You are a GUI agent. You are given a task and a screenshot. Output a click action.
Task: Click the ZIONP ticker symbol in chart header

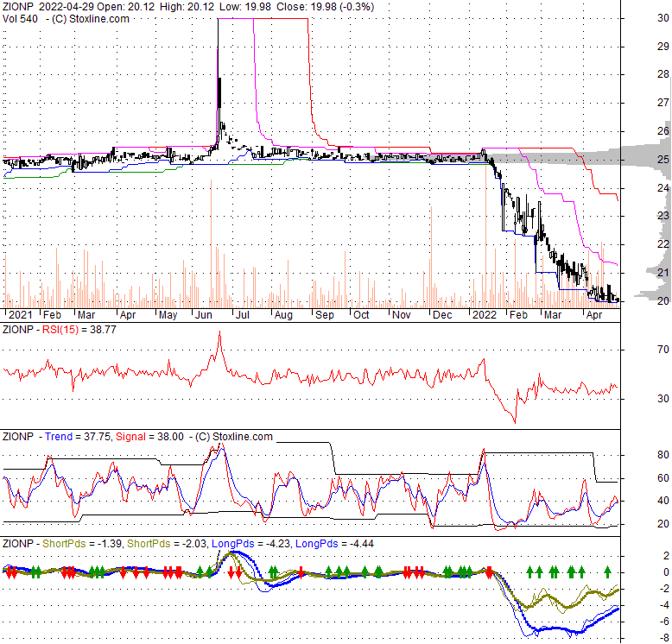[x=17, y=7]
